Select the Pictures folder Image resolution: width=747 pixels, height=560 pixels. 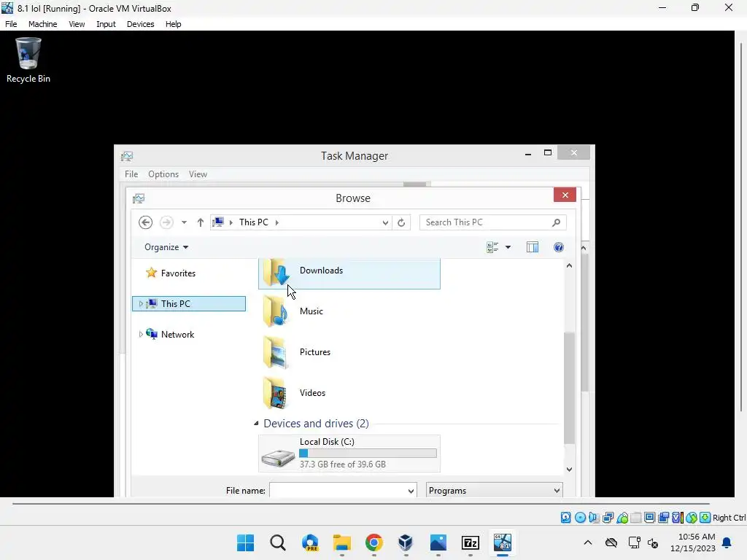[x=349, y=352]
